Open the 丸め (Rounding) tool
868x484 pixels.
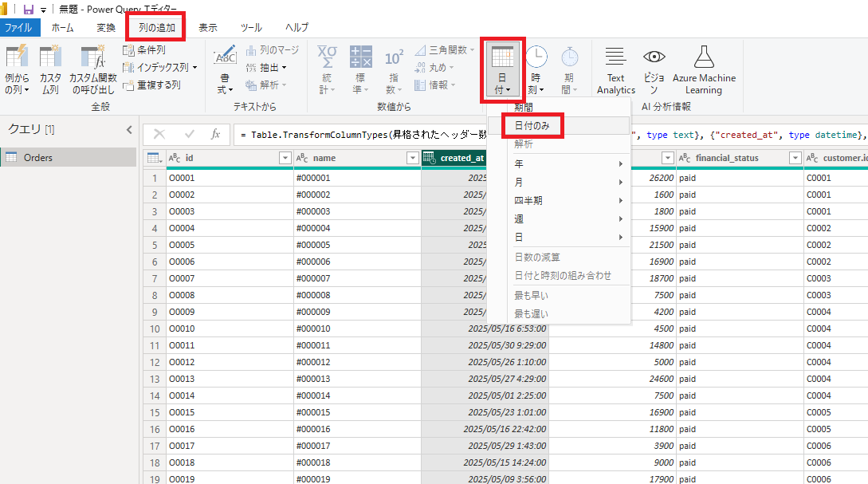[x=434, y=68]
